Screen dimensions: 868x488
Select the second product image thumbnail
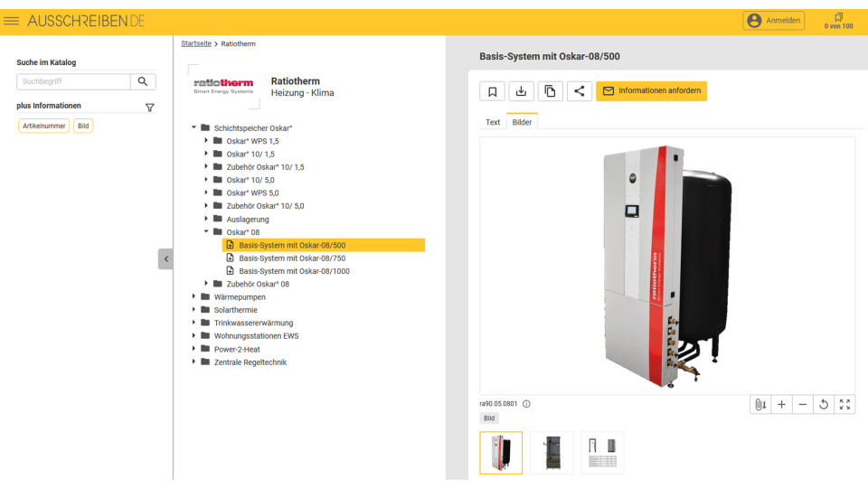[x=552, y=453]
